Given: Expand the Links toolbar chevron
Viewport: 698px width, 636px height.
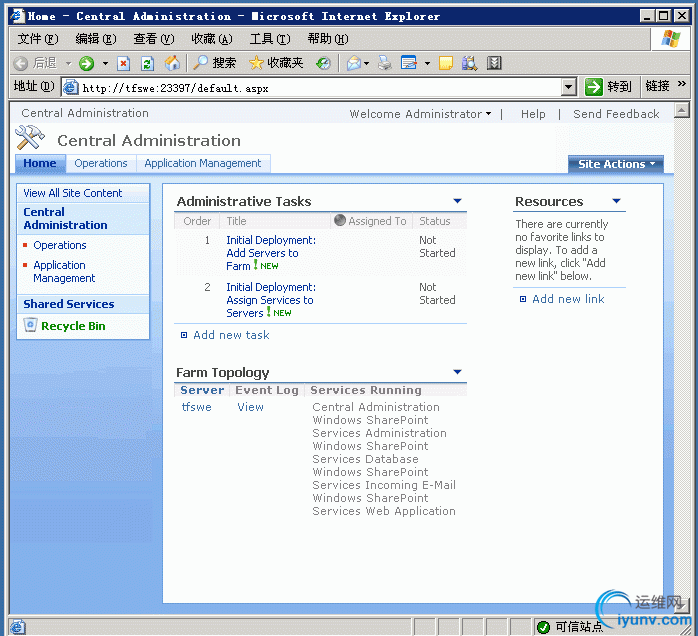Looking at the screenshot, I should [682, 84].
